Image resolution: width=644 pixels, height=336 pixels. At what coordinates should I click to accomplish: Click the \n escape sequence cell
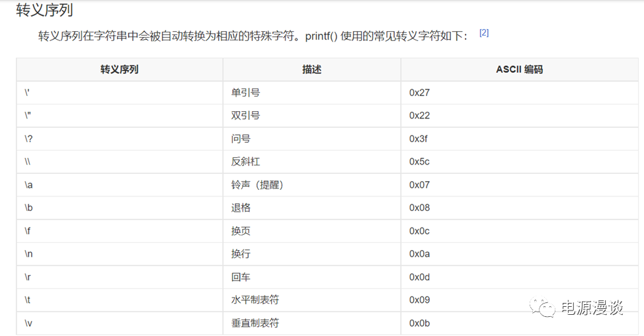[28, 254]
